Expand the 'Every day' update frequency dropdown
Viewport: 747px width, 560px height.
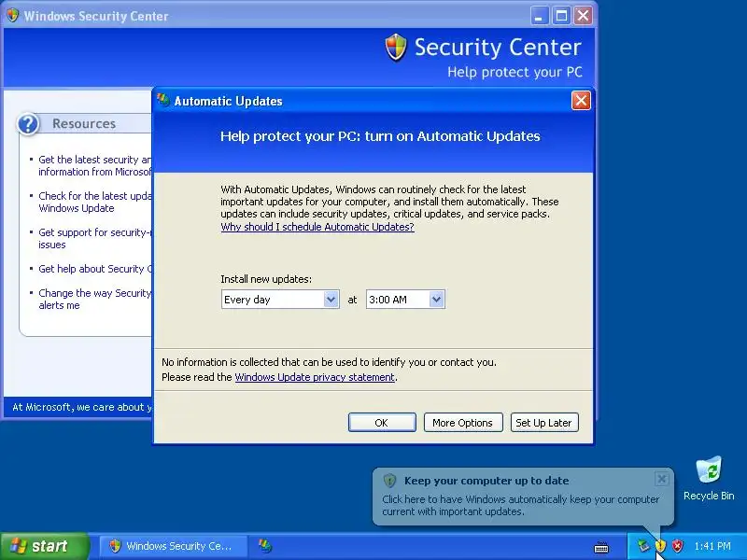click(x=331, y=300)
